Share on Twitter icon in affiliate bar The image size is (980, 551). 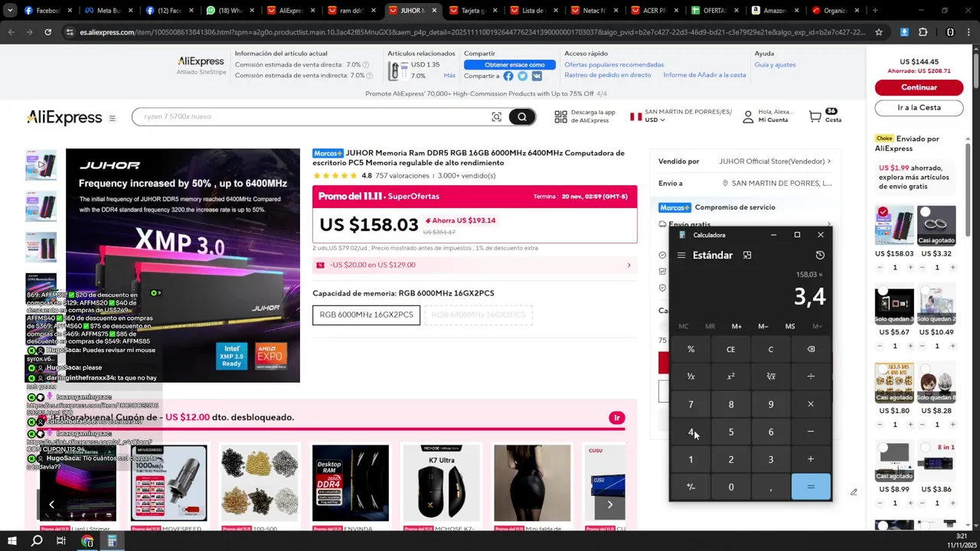pyautogui.click(x=522, y=76)
